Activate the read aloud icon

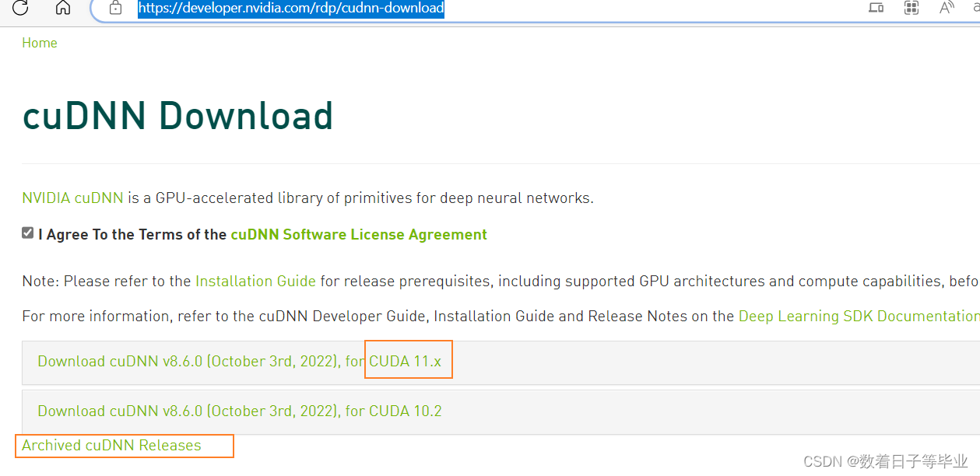tap(947, 8)
